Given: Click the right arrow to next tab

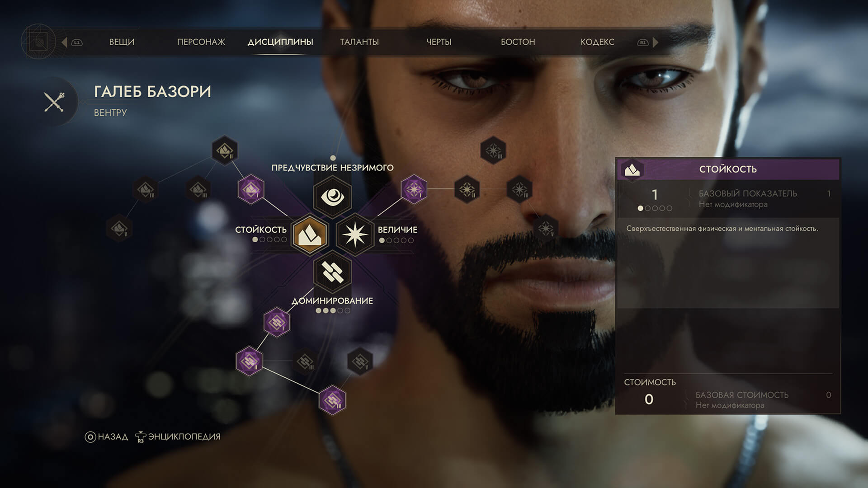Looking at the screenshot, I should pos(656,42).
